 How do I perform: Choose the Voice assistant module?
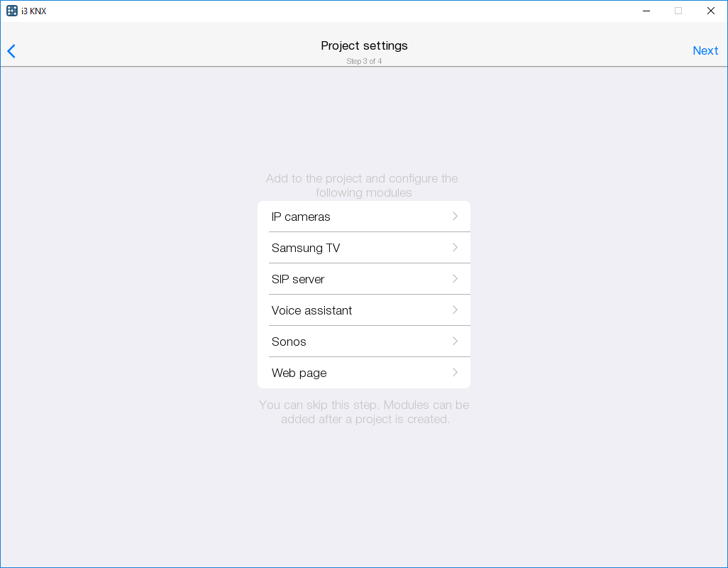point(311,310)
